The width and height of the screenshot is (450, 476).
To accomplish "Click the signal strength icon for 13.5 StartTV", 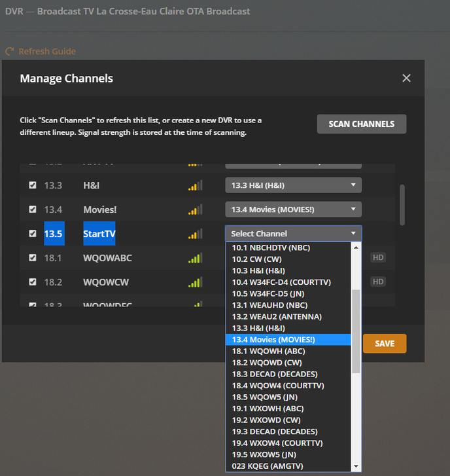I will click(196, 234).
